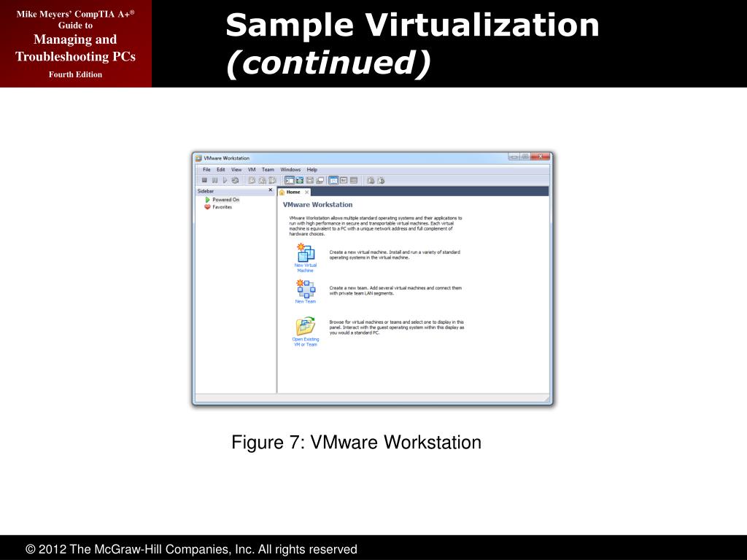Image resolution: width=747 pixels, height=560 pixels.
Task: Click the green Powered On arrow icon
Action: [207, 200]
